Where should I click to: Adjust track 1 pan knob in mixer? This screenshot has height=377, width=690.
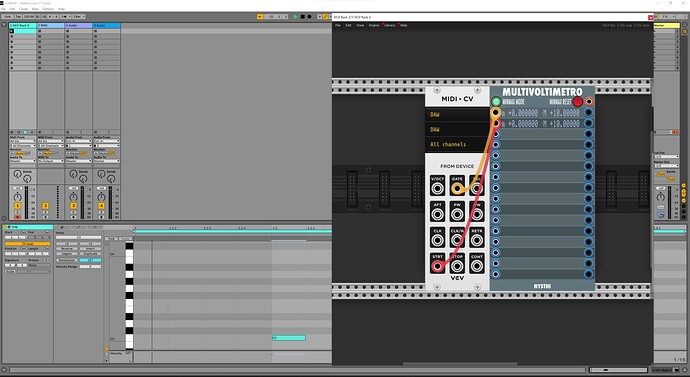[x=17, y=197]
